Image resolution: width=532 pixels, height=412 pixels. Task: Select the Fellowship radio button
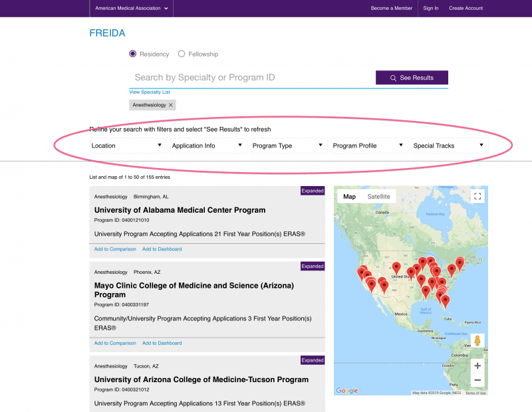pos(182,54)
